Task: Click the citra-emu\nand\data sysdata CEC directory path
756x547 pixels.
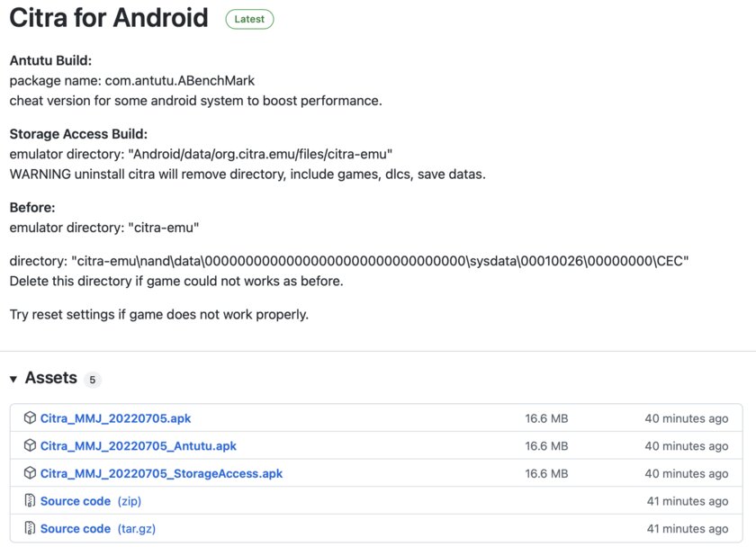Action: 349,261
